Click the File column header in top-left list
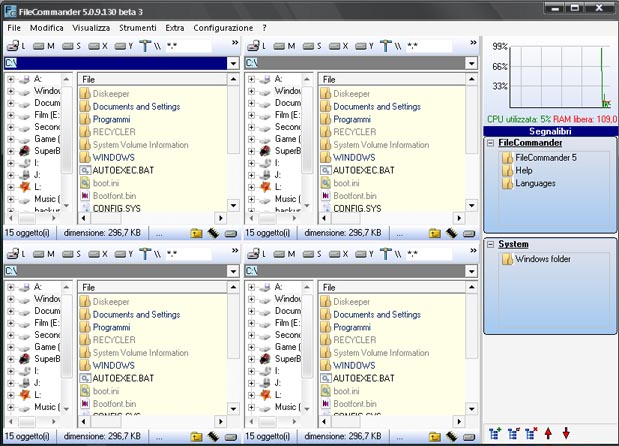 [x=153, y=79]
